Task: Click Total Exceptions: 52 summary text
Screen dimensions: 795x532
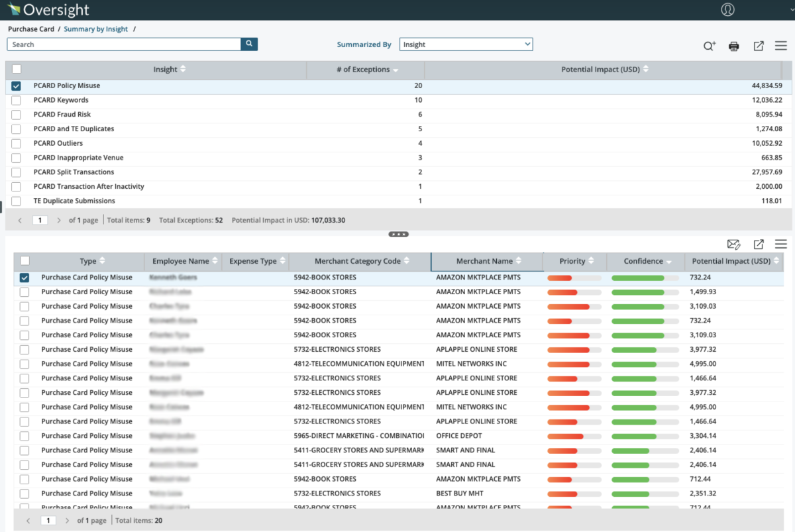Action: [x=191, y=220]
